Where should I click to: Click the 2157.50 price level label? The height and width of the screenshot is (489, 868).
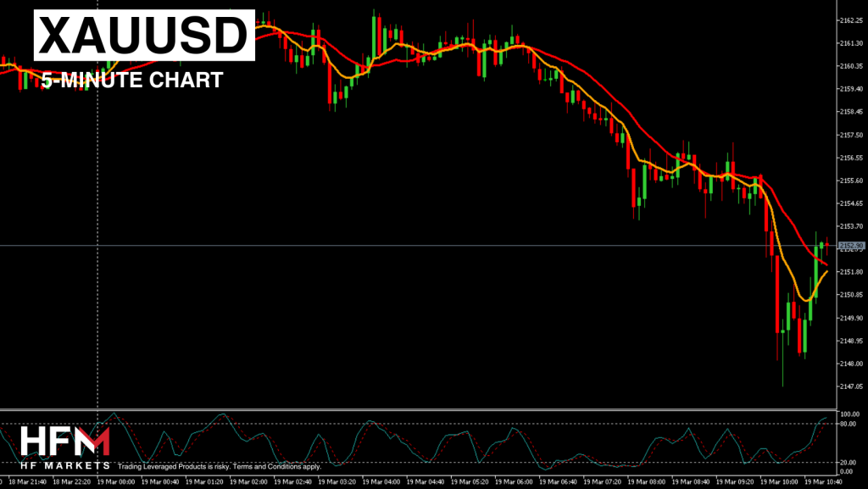pyautogui.click(x=849, y=135)
